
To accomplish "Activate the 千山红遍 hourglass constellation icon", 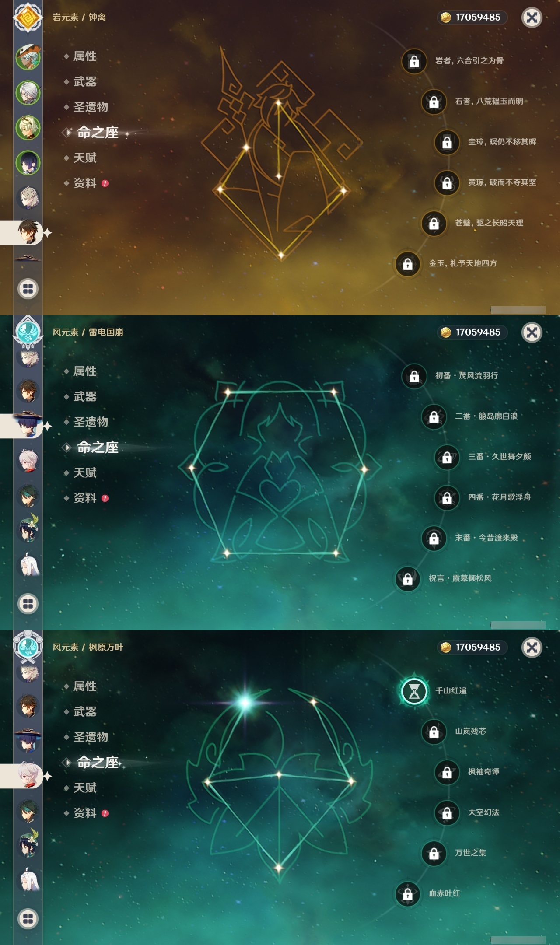I will (x=414, y=691).
